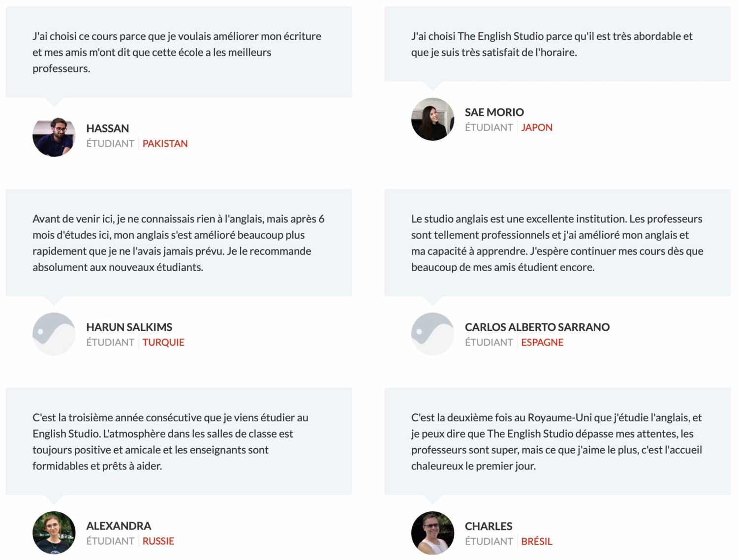Viewport: 738px width, 560px height.
Task: Click the name CHARLES
Action: (489, 526)
